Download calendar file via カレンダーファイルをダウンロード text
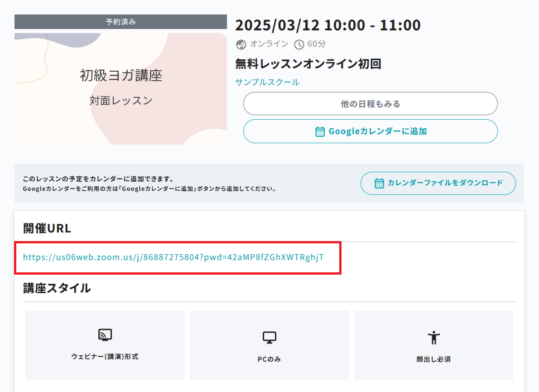The image size is (539, 392). click(445, 183)
